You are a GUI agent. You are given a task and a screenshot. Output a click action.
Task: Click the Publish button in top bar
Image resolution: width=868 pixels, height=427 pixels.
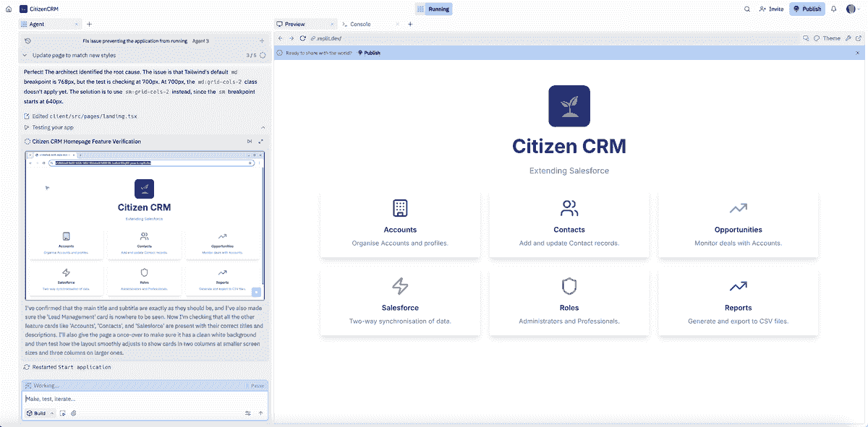click(807, 9)
